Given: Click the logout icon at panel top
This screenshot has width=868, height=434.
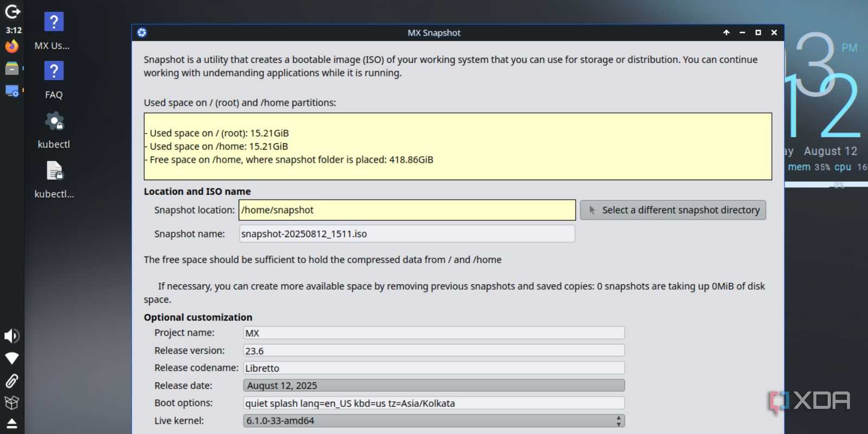Looking at the screenshot, I should point(12,11).
